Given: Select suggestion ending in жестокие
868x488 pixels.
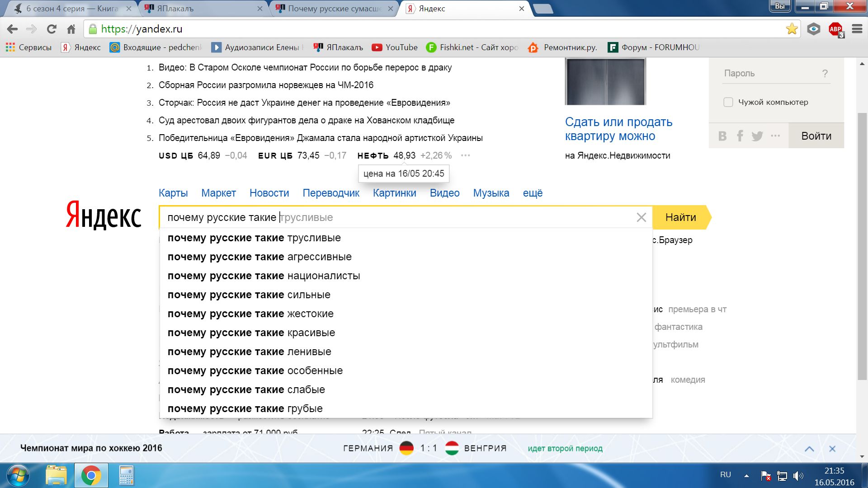Looking at the screenshot, I should pos(406,314).
